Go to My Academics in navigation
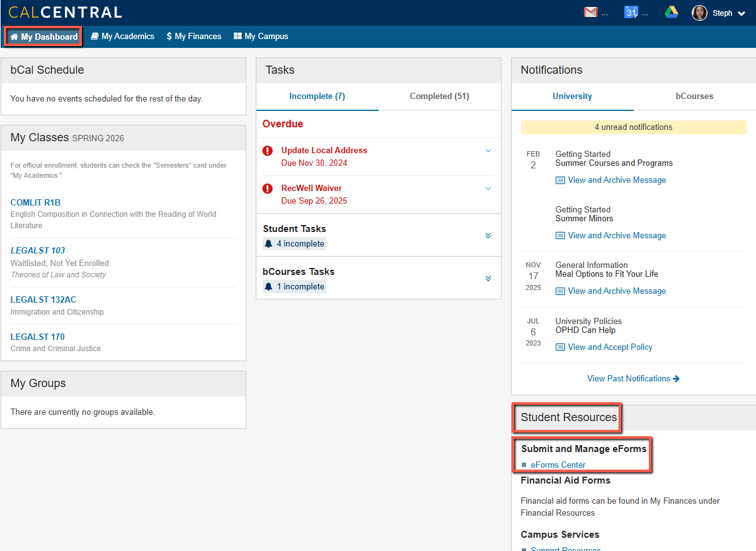 pyautogui.click(x=123, y=37)
